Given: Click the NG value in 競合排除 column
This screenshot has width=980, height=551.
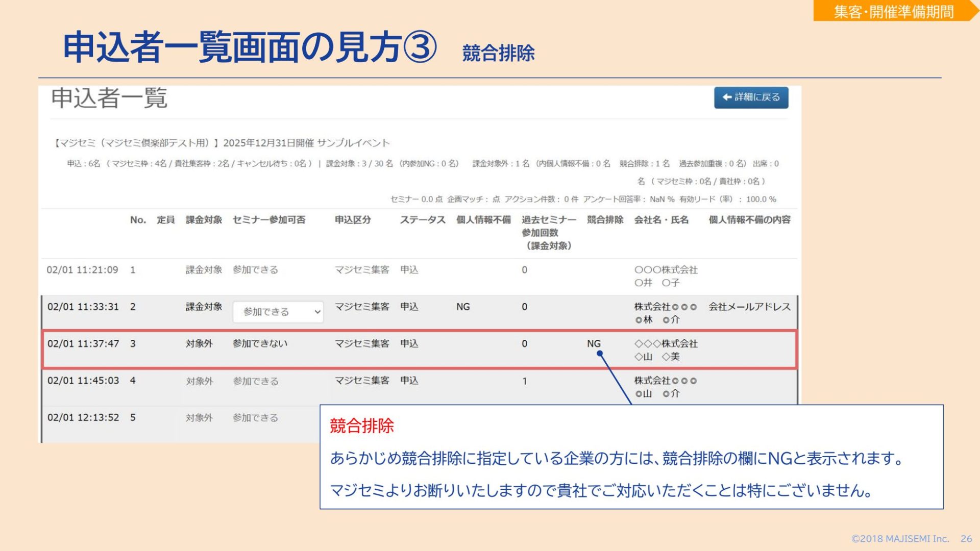Looking at the screenshot, I should click(x=593, y=344).
